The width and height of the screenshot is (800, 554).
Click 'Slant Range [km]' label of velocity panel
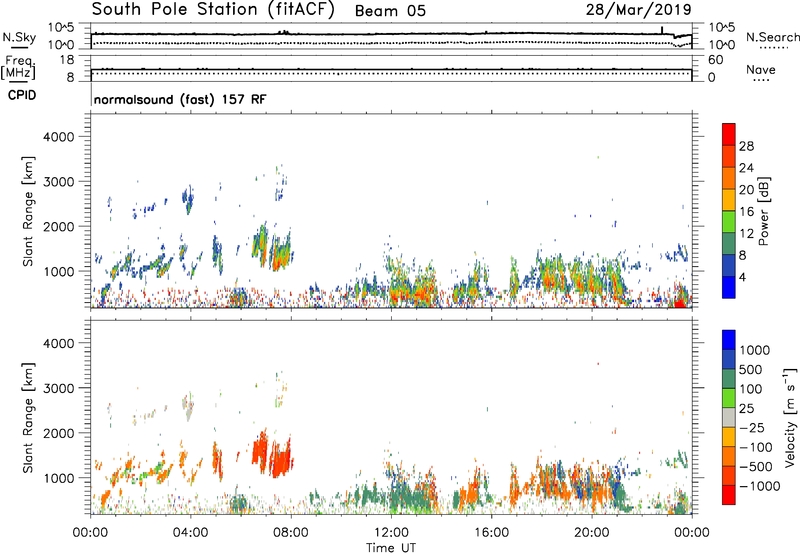pos(28,418)
